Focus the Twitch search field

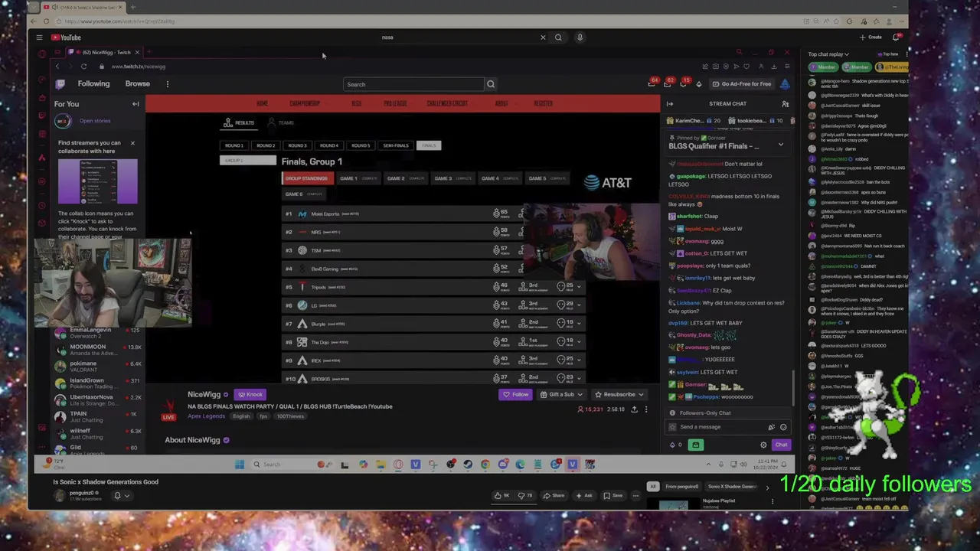pyautogui.click(x=413, y=84)
